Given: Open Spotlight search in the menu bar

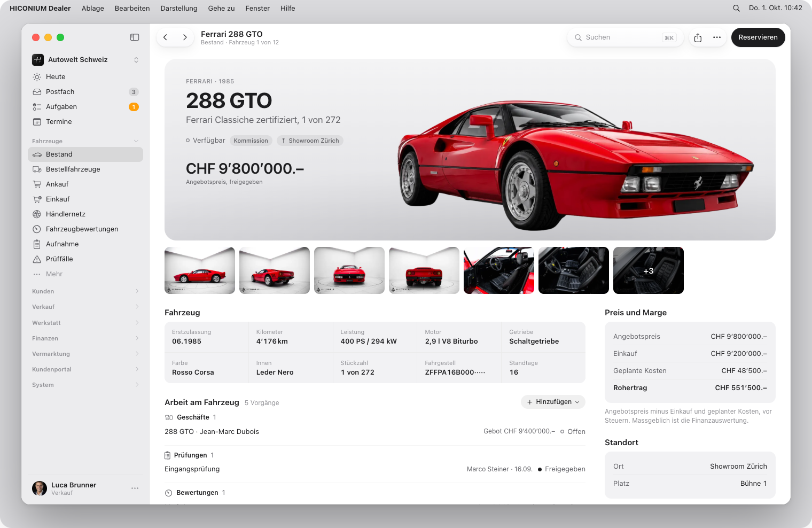Looking at the screenshot, I should tap(736, 8).
